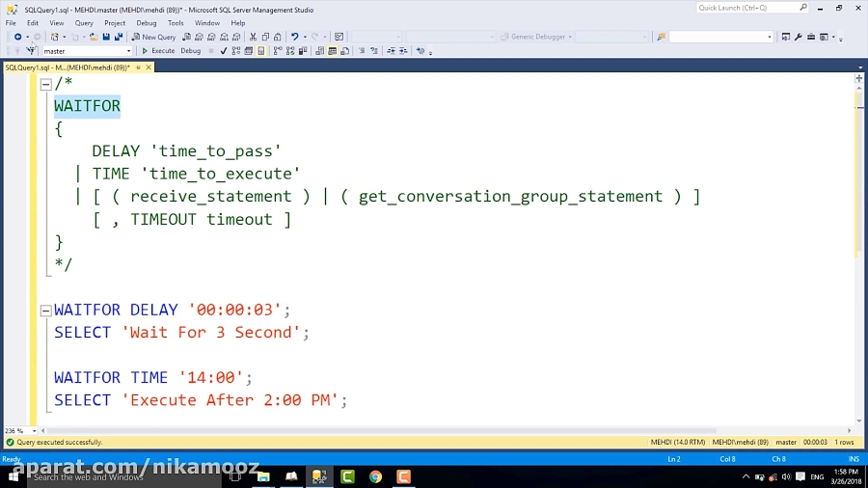Click the Database Engine Query icon
This screenshot has width=868, height=488.
(x=186, y=37)
